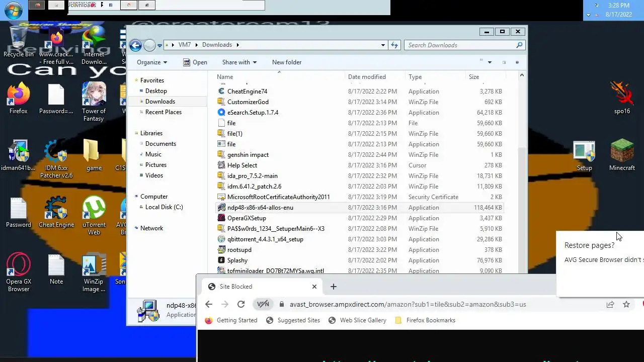Open the recent pages dropdown arrow
Viewport: 644px width, 362px height.
tap(159, 45)
